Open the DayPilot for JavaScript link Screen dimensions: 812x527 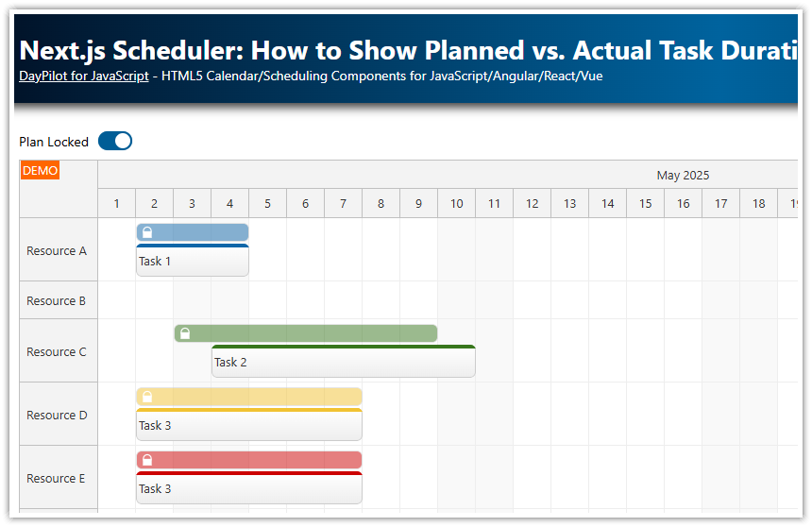click(84, 76)
